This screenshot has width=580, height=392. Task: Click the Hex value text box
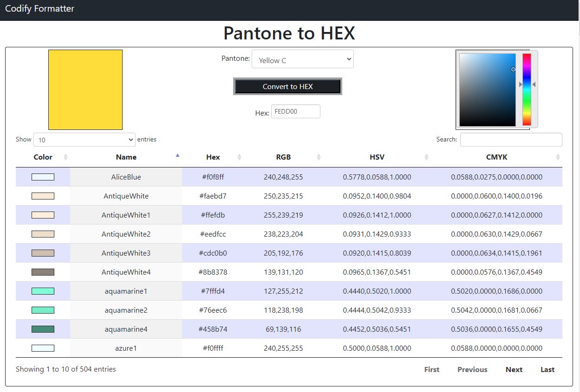tap(295, 111)
